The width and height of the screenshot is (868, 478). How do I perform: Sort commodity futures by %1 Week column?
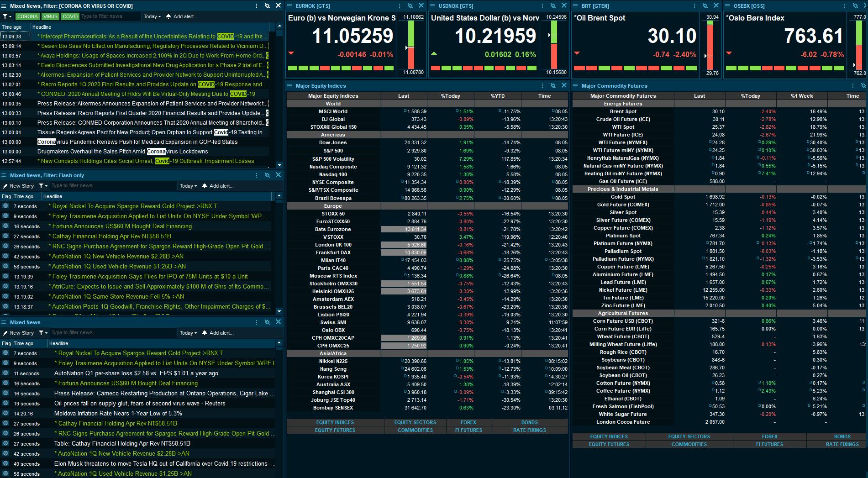tap(802, 96)
